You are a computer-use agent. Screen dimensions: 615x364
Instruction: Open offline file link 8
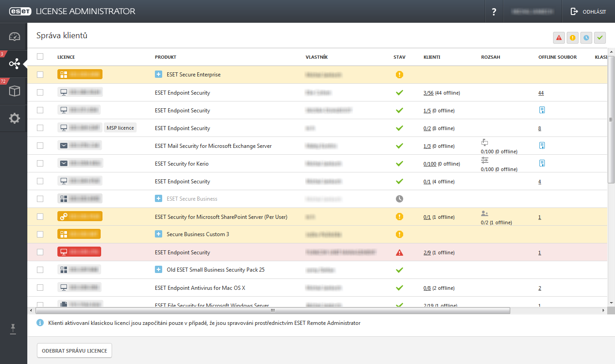pyautogui.click(x=540, y=128)
